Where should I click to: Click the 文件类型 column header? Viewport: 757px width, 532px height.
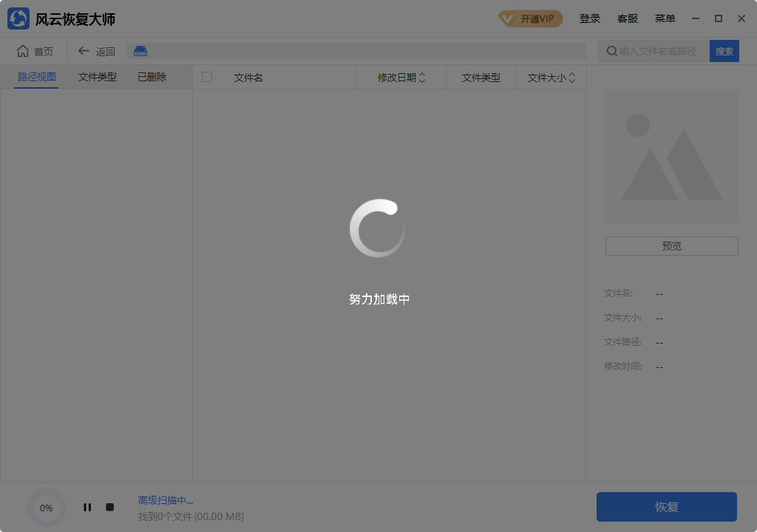coord(481,78)
